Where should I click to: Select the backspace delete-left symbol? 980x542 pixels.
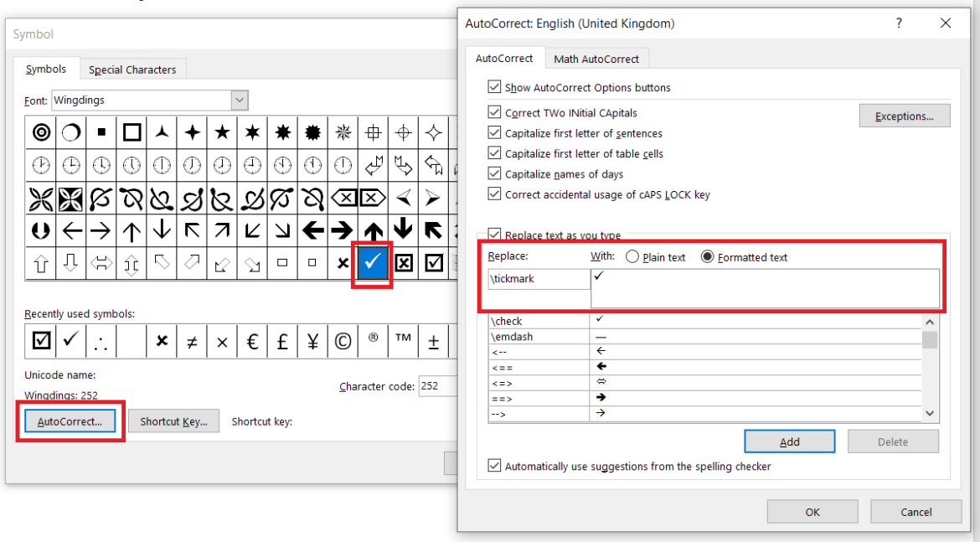pyautogui.click(x=343, y=199)
